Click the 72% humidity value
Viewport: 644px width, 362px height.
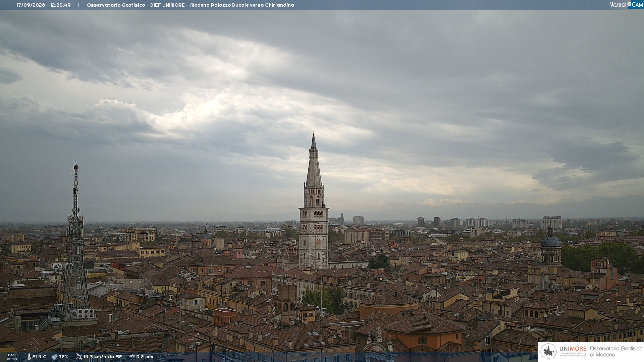(x=64, y=357)
